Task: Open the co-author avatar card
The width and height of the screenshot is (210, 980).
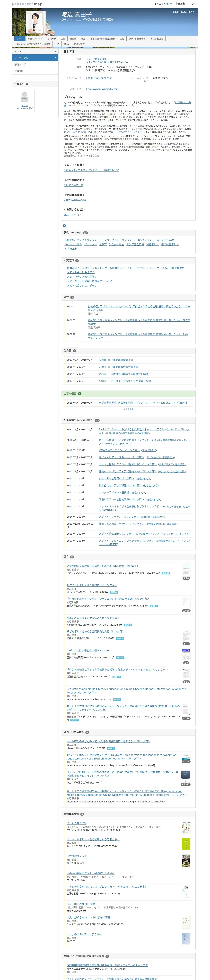Action: 25,101
